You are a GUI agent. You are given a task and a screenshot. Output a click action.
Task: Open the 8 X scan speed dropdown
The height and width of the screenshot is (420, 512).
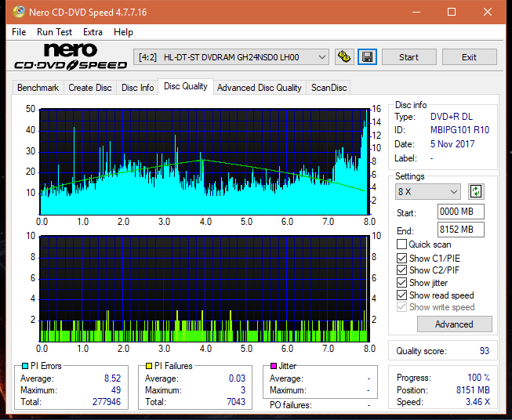click(428, 191)
